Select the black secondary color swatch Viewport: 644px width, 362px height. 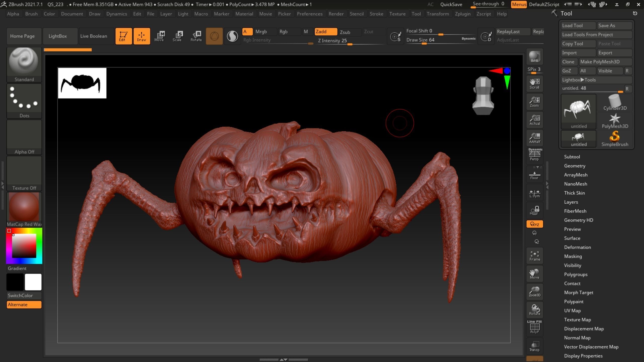coord(15,282)
